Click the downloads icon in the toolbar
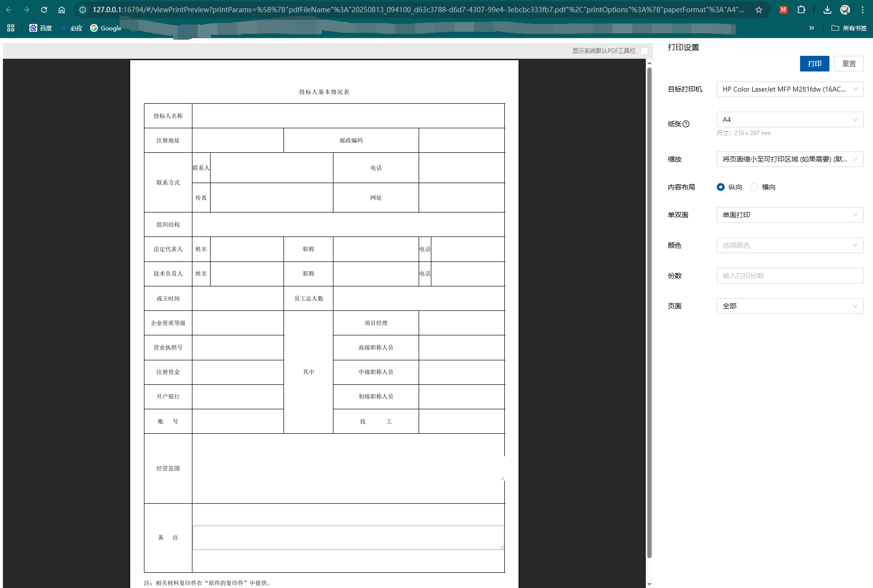The height and width of the screenshot is (588, 873). (x=827, y=9)
